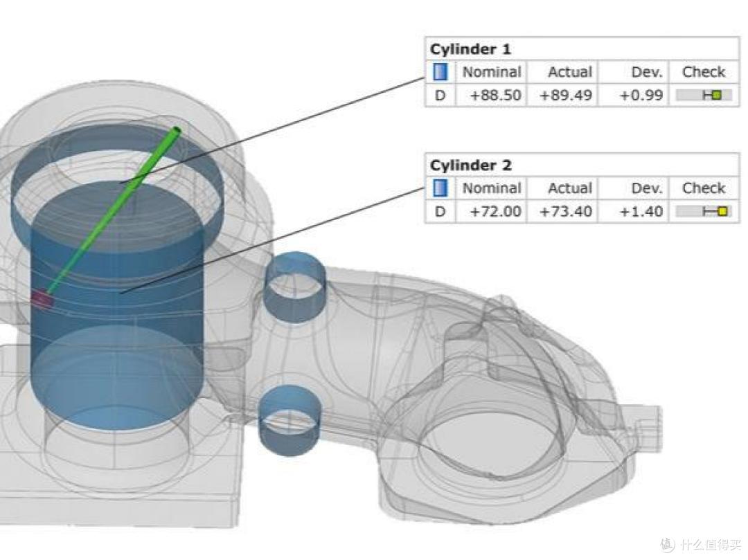The image size is (748, 560).
Task: Click Actual header in Cylinder 1 table
Action: pos(569,72)
